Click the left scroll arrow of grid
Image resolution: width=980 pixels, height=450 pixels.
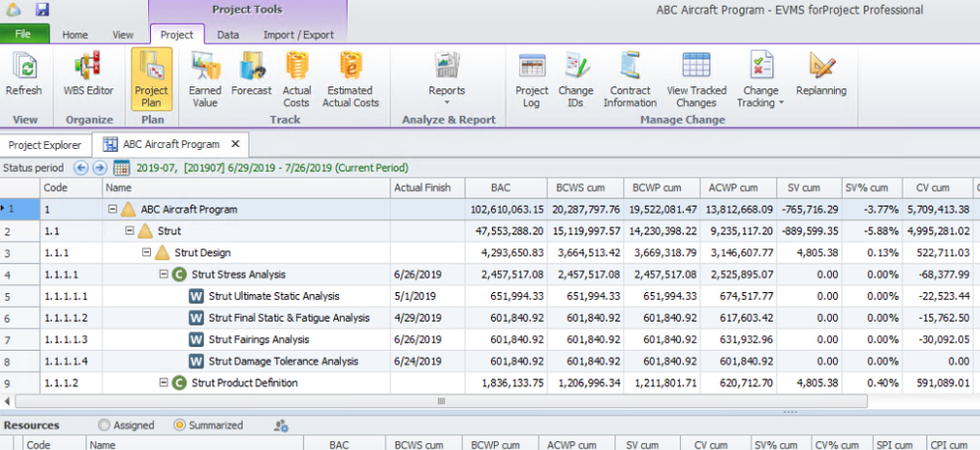coord(7,401)
